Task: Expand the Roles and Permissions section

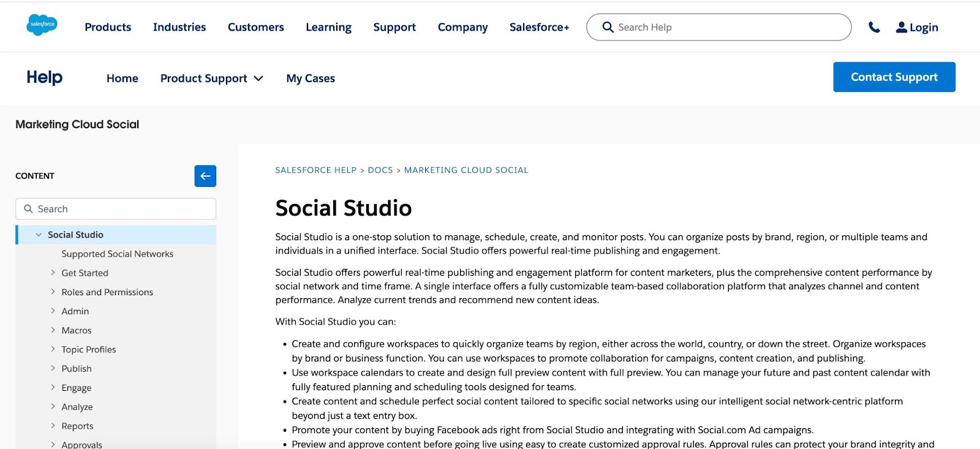Action: [53, 292]
